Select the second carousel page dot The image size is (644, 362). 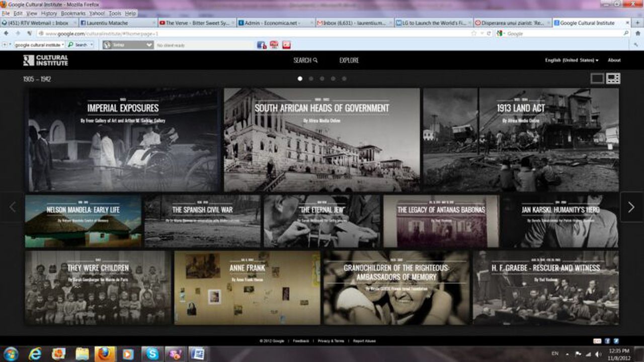click(x=311, y=78)
